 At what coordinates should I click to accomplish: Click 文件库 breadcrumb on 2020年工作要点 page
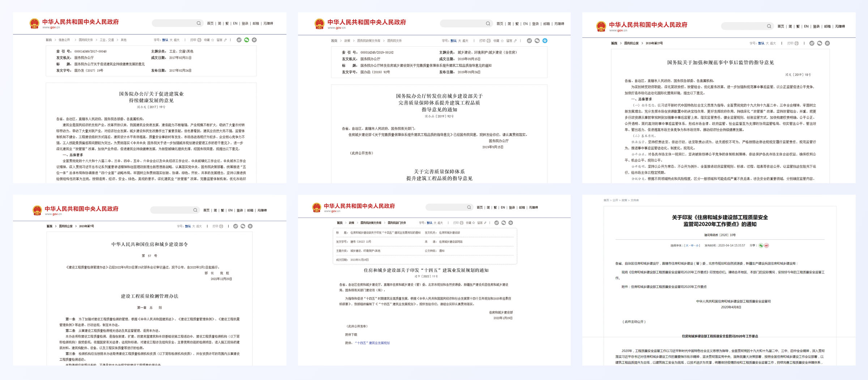coord(635,200)
